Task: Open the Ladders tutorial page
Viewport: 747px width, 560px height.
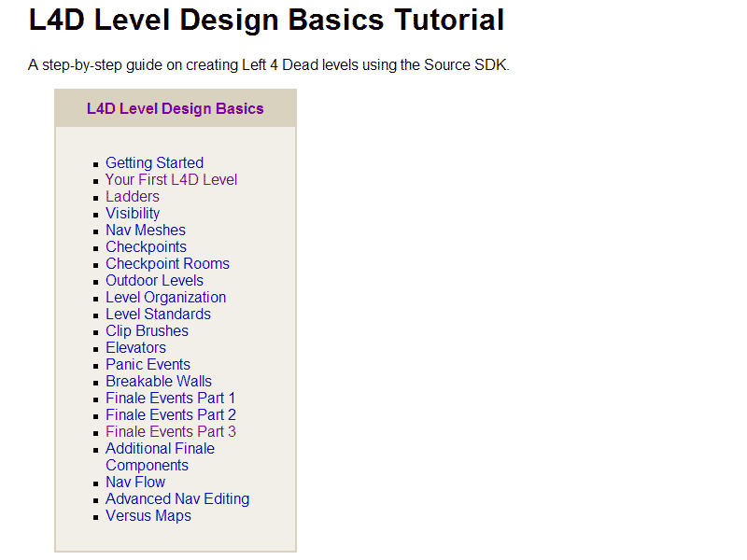Action: (x=132, y=197)
